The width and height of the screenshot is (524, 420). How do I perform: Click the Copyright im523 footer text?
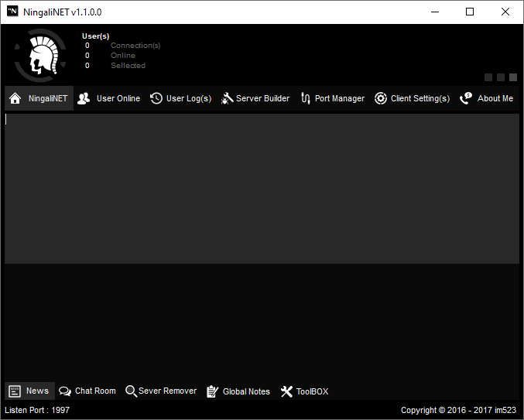coord(460,410)
